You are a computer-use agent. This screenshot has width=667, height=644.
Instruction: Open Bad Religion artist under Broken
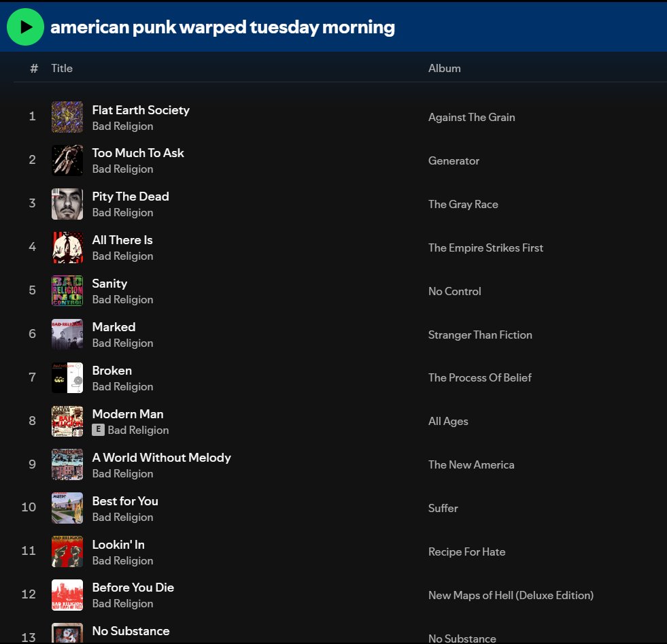pyautogui.click(x=122, y=387)
